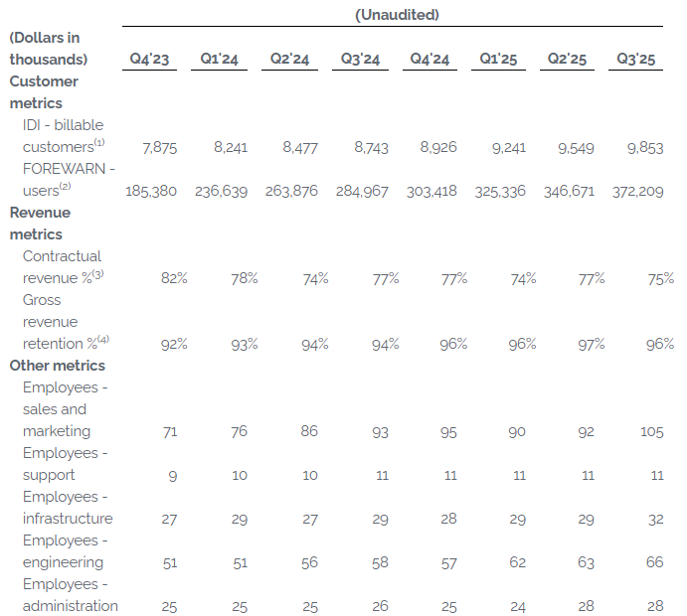Click the Revenue metrics section heading
687x616 pixels.
(x=42, y=224)
